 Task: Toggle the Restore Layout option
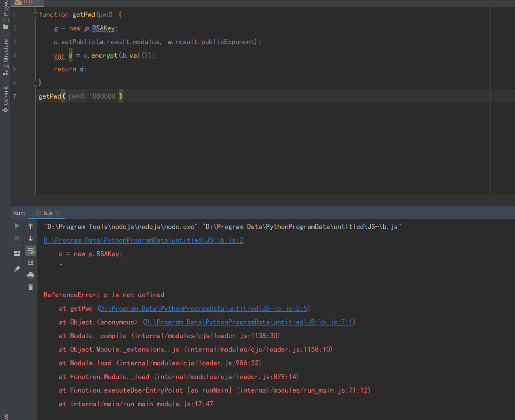(17, 253)
